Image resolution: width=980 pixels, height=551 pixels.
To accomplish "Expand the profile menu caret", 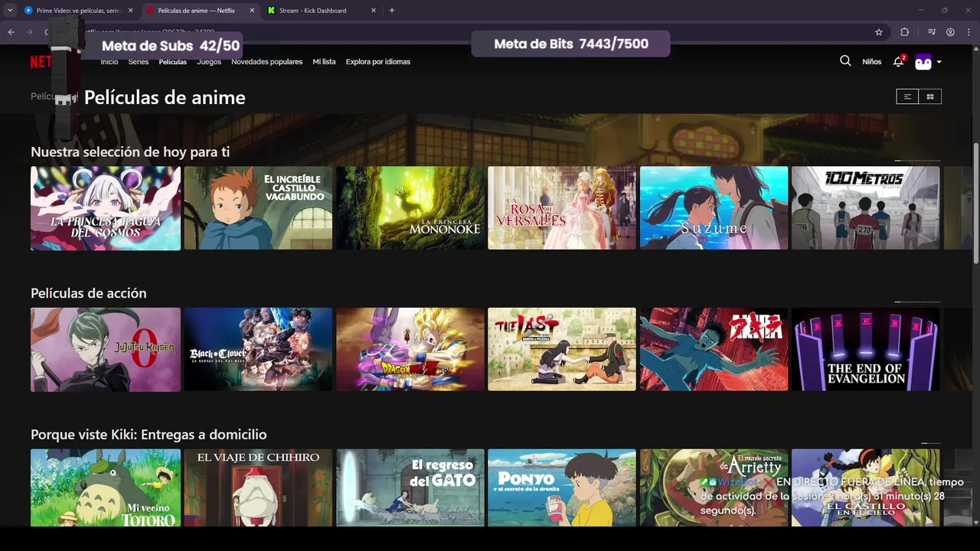I will pyautogui.click(x=939, y=62).
